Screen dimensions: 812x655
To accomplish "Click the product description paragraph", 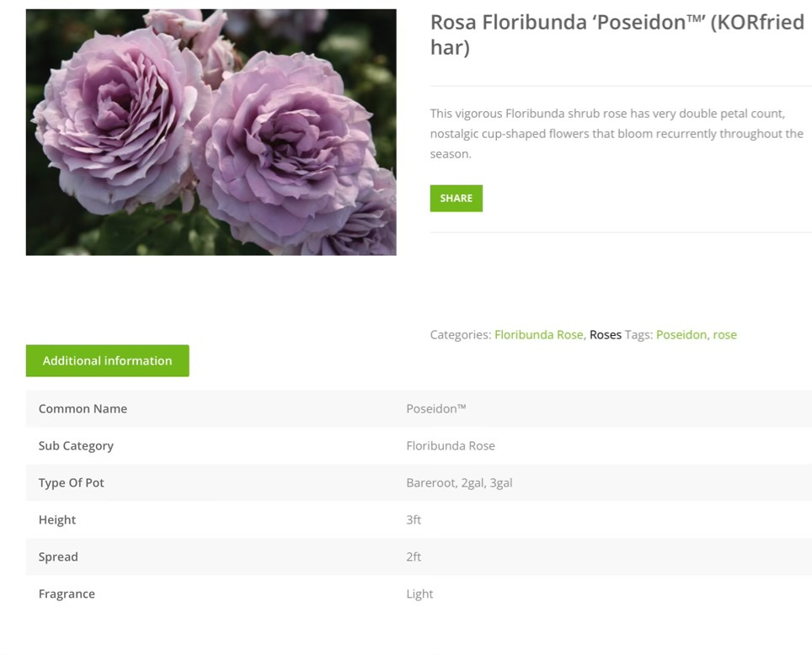I will coord(616,134).
